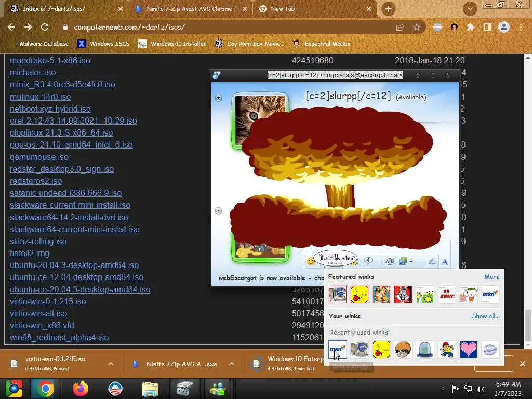Screen dimensions: 532x399
Task: Click the voice clip speaker icon in chat
Action: click(368, 261)
